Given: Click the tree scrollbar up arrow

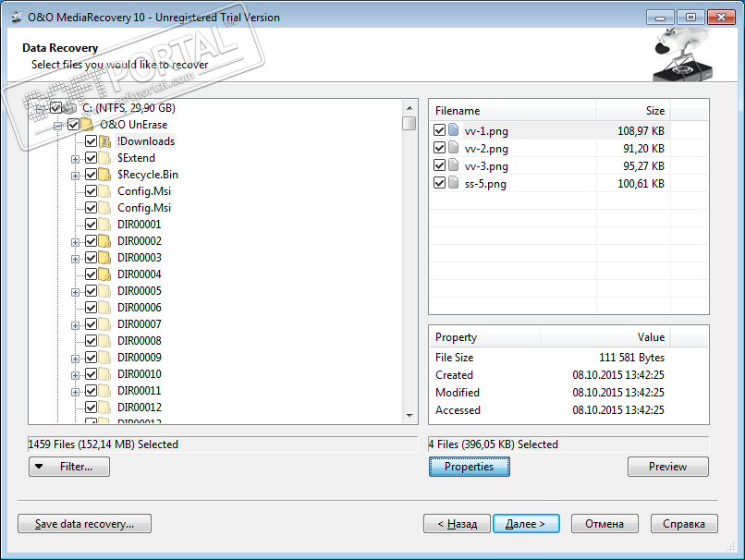Looking at the screenshot, I should 409,107.
